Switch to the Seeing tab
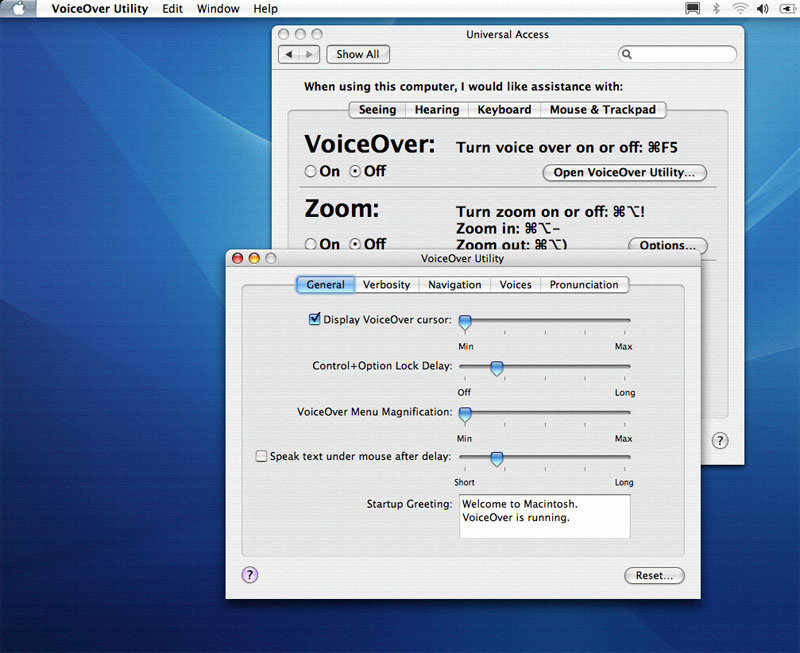Image resolution: width=800 pixels, height=653 pixels. [x=377, y=110]
